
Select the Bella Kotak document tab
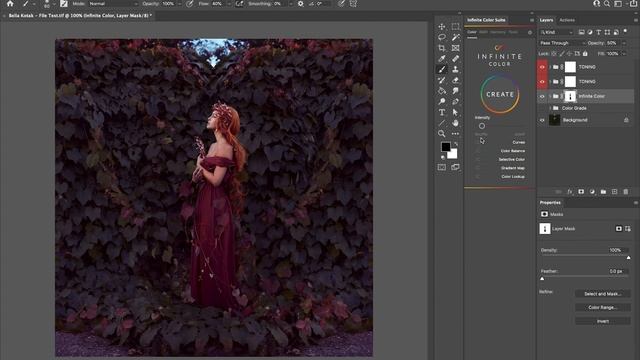[x=80, y=16]
